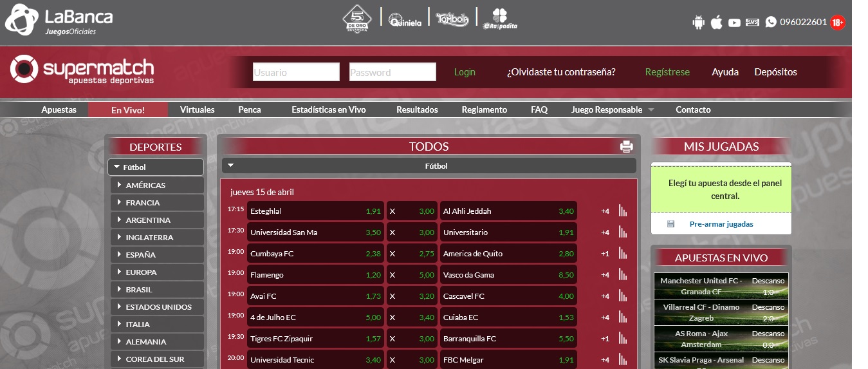Viewport: 868px width, 369px height.
Task: Click the Supermatch logo
Action: 82,70
